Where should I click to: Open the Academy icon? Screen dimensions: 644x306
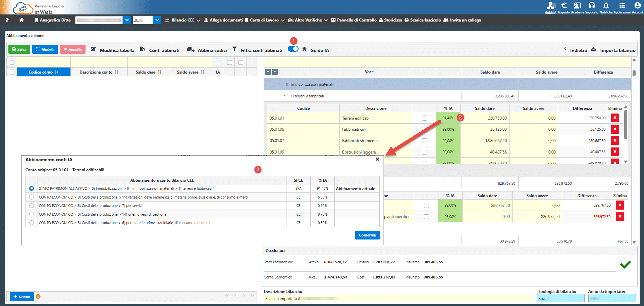[x=578, y=5]
